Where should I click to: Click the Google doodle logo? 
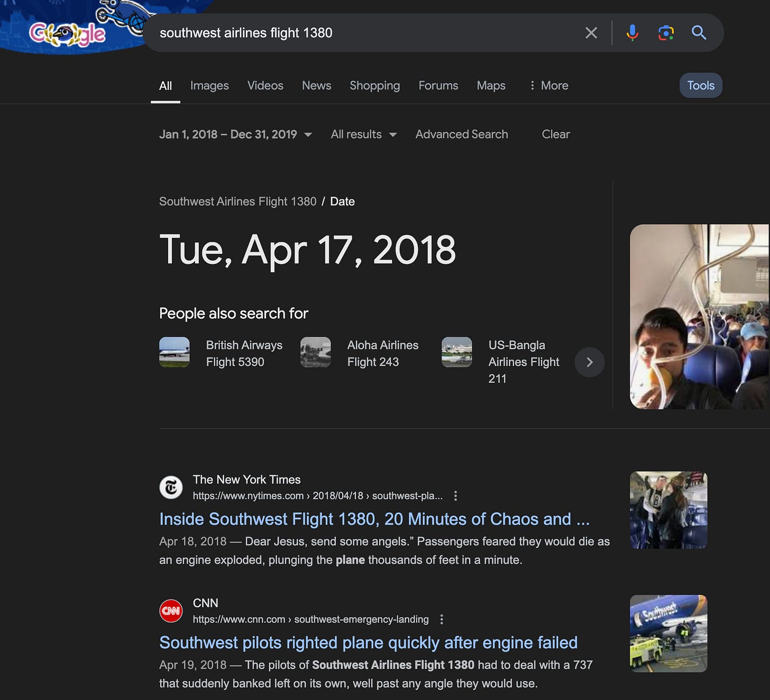click(x=68, y=34)
